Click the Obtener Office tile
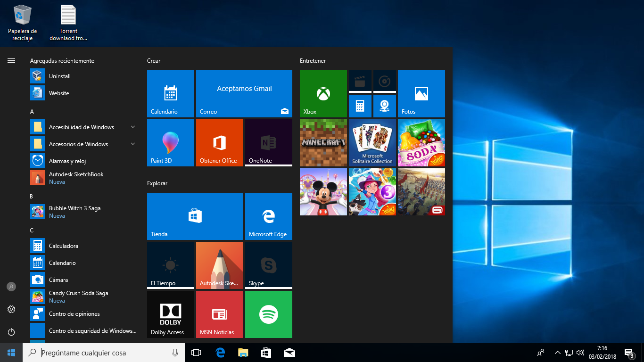This screenshot has height=362, width=644. (x=220, y=143)
